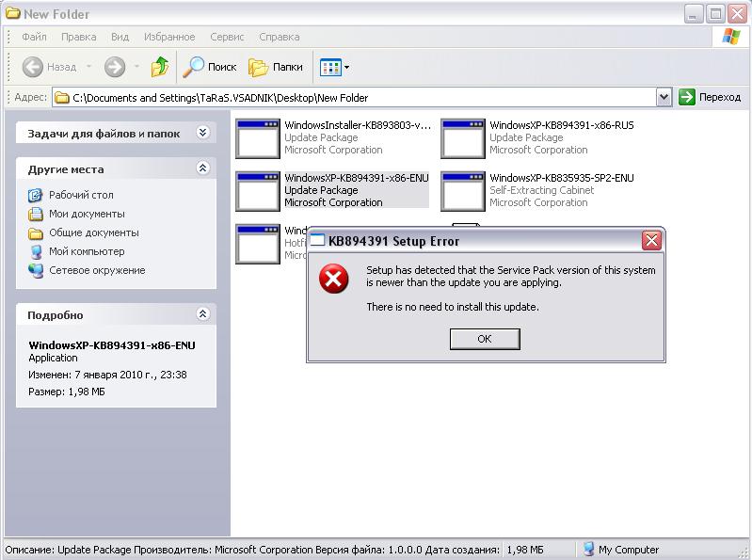Image resolution: width=752 pixels, height=560 pixels.
Task: Click the Back (Назад) arrow icon
Action: (x=33, y=67)
